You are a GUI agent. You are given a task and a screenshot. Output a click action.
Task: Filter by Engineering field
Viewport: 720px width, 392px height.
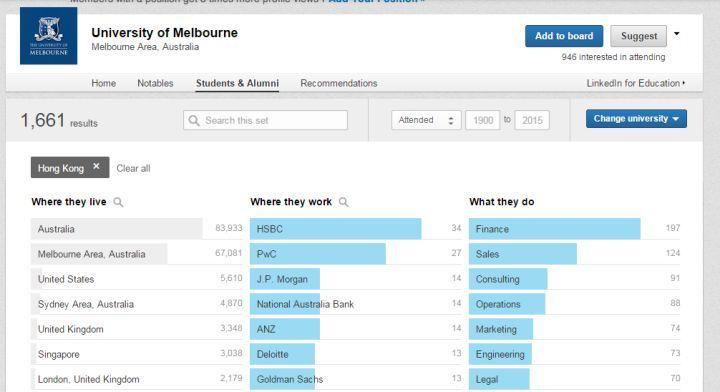tap(574, 354)
